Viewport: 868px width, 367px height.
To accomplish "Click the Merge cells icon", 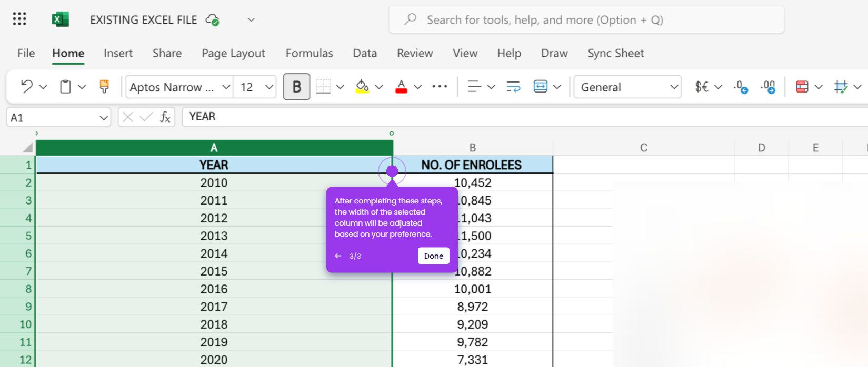I will pyautogui.click(x=541, y=87).
